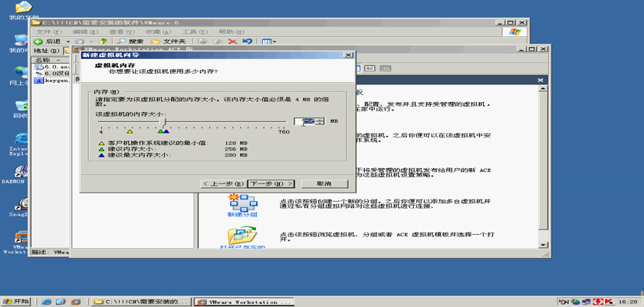The image size is (644, 307).
Task: Open the 查看 (View) menu in Explorer
Action: pyautogui.click(x=122, y=31)
